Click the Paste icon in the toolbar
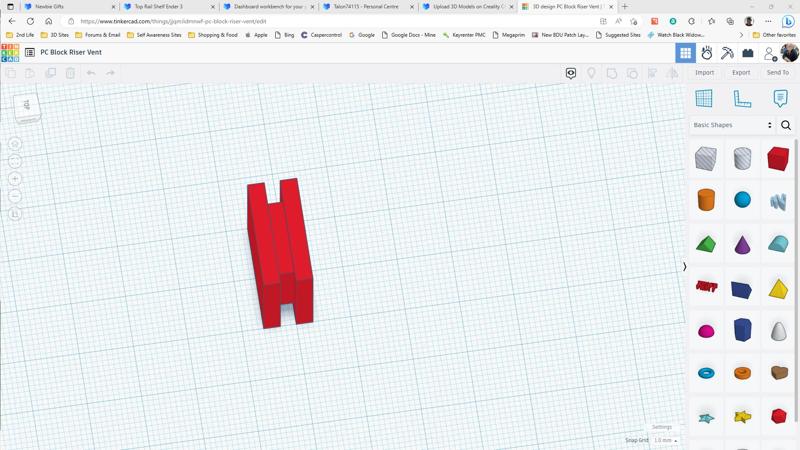 pyautogui.click(x=30, y=73)
